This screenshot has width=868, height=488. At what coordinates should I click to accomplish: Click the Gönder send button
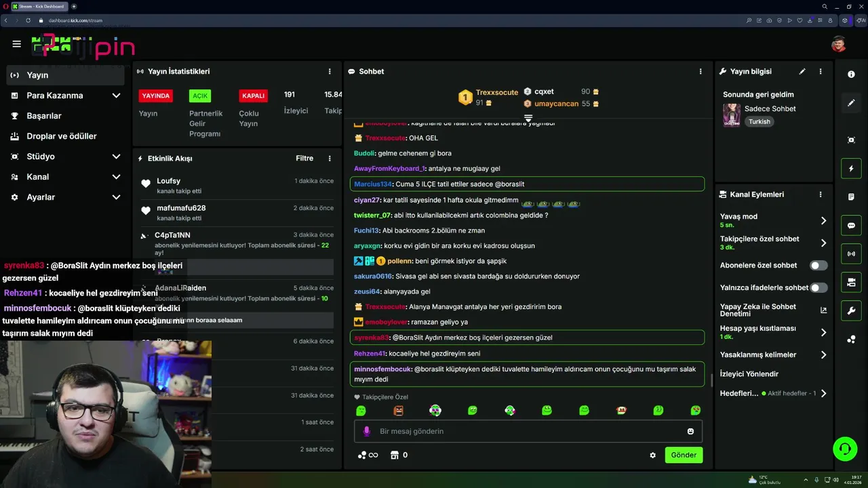pos(684,455)
